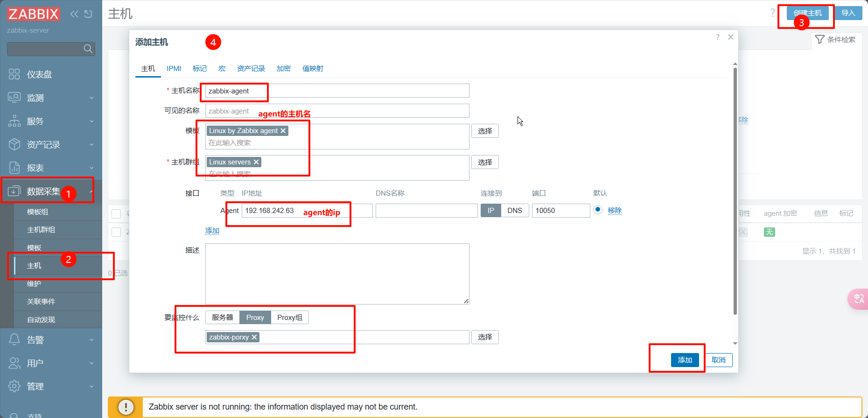This screenshot has height=418, width=868.
Task: Click the 报表 reports icon
Action: click(x=14, y=168)
